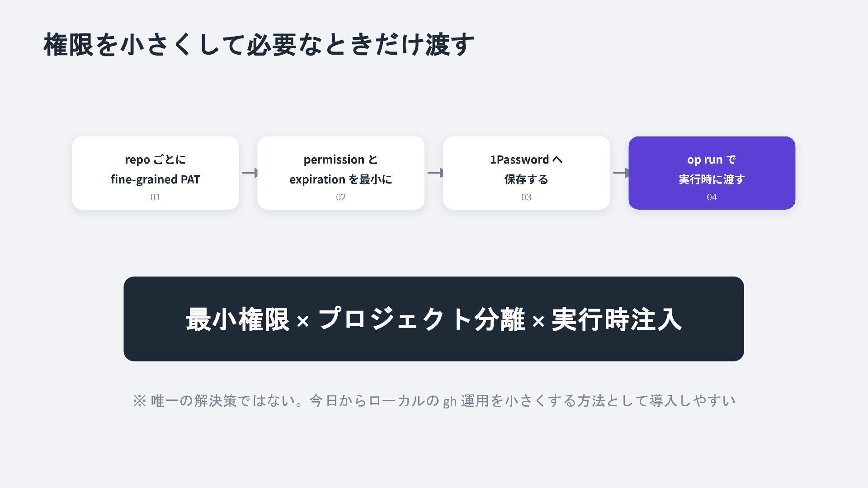Click the step number 02 label

(x=341, y=197)
